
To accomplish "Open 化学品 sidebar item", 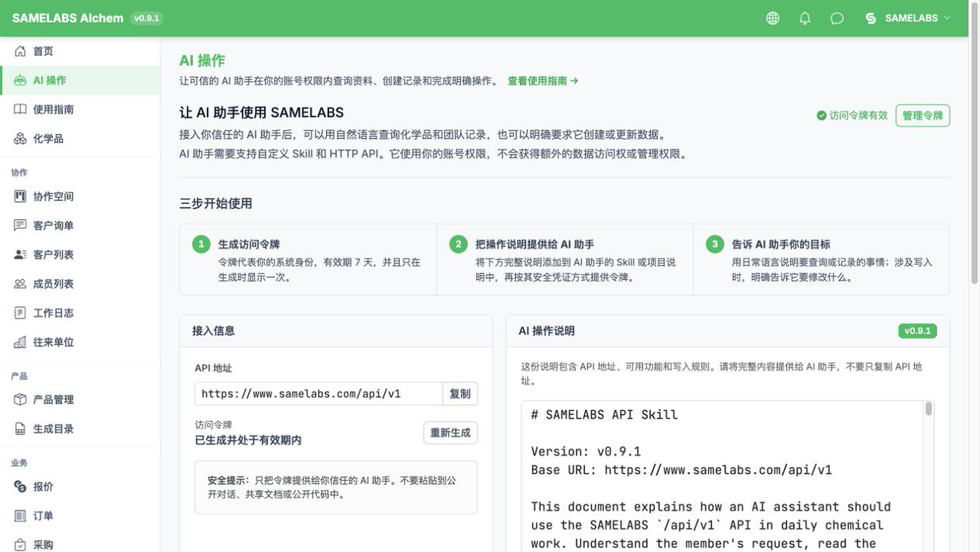I will click(x=80, y=138).
